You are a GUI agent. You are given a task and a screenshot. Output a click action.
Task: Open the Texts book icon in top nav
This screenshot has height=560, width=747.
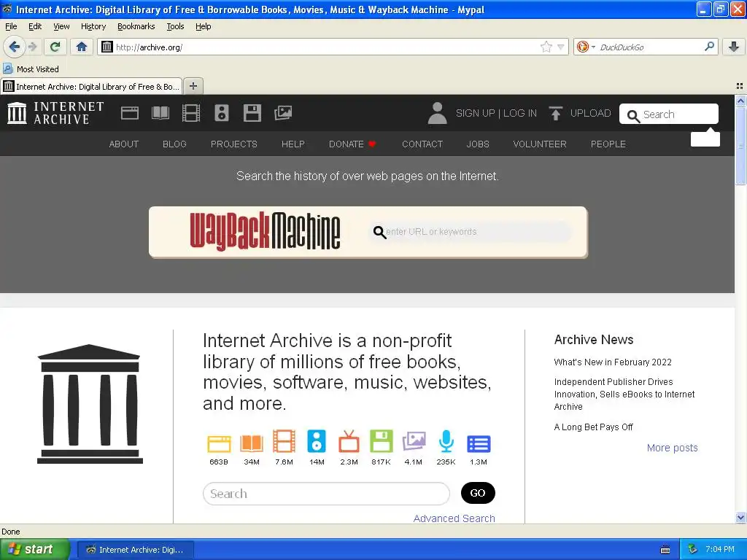(x=160, y=113)
